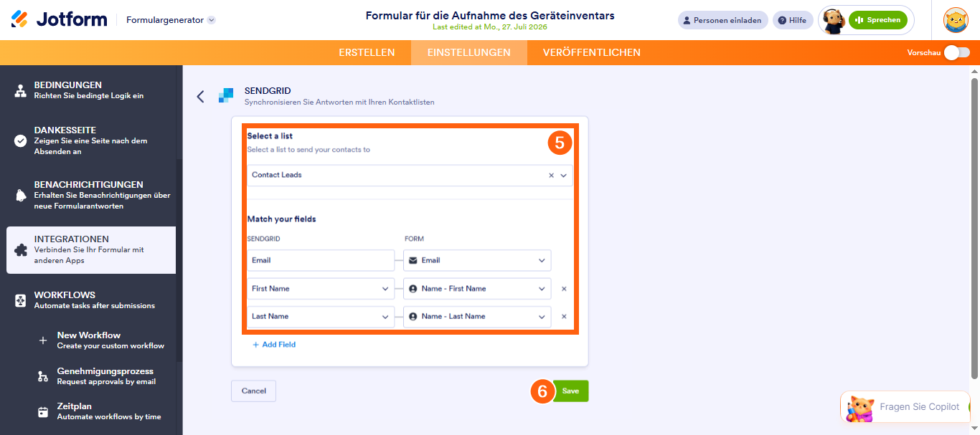Click Personen einladen button

point(722,20)
